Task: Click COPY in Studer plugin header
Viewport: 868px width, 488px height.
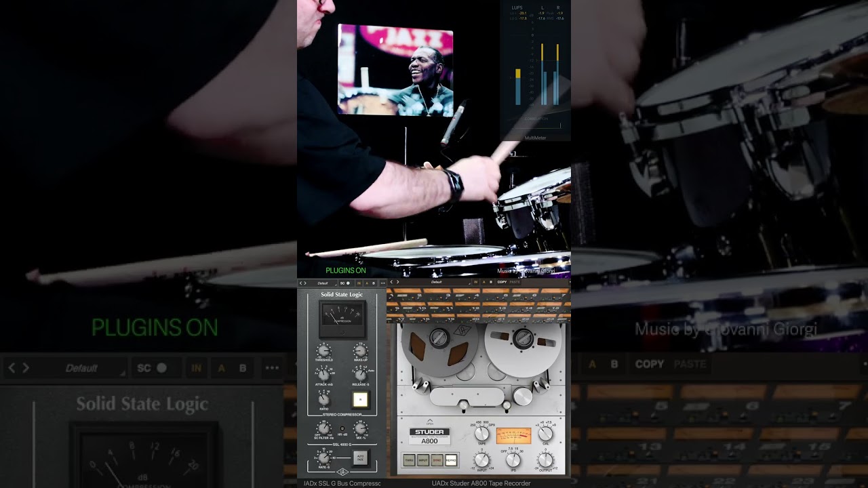Action: click(502, 282)
